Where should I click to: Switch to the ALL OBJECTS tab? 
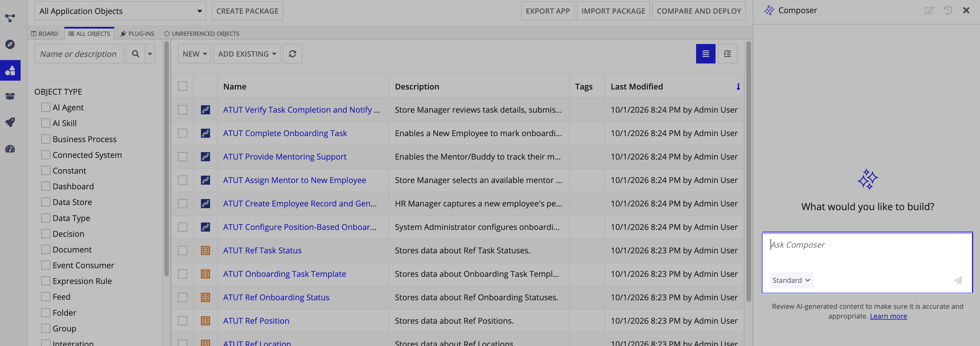[89, 34]
